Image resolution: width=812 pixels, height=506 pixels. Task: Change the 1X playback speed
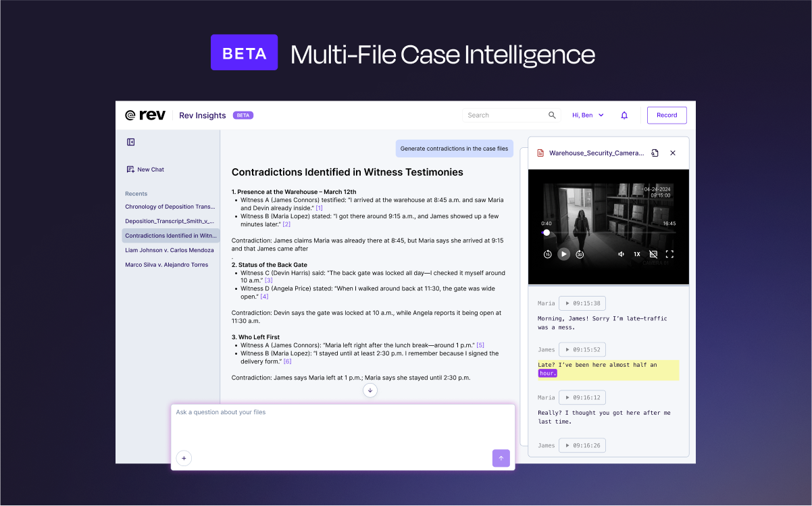[637, 254]
